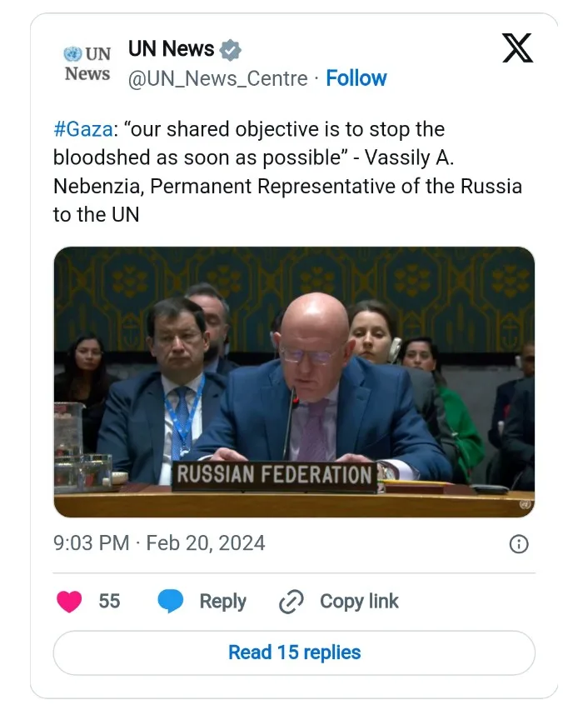Open the X logo link
The height and width of the screenshot is (715, 588).
[517, 50]
